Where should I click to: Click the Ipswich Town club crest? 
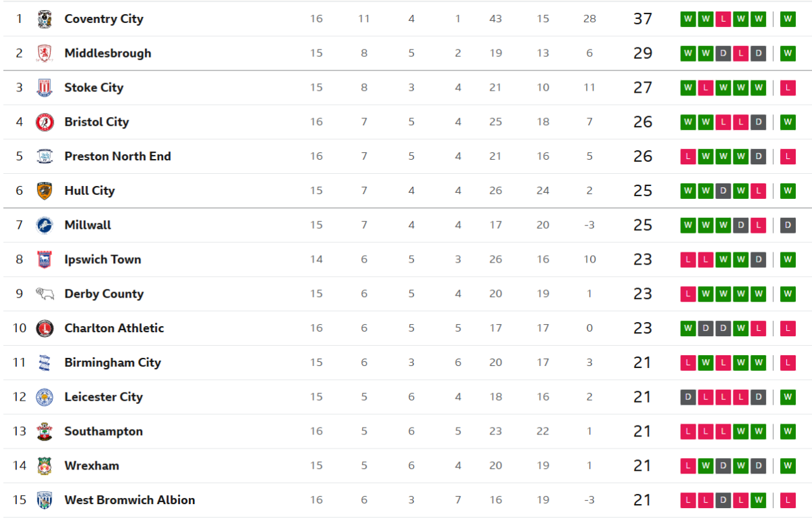[45, 260]
